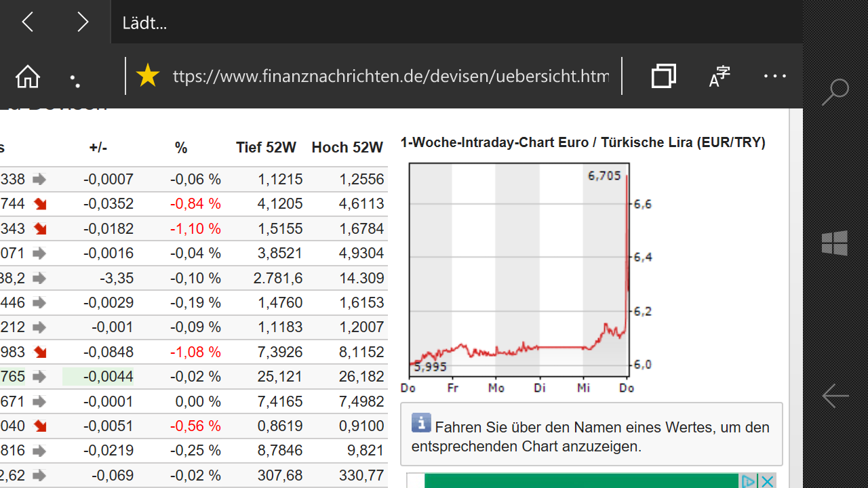This screenshot has height=488, width=868.
Task: Open the browser tabs view
Action: point(663,76)
